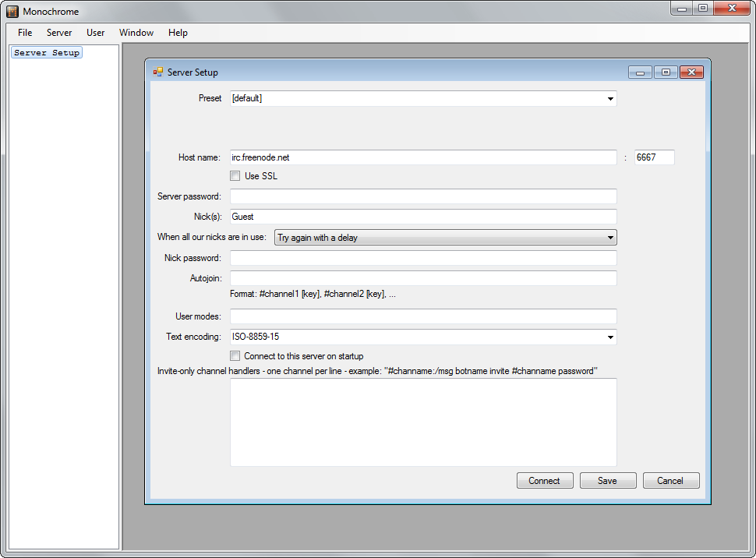Screen dimensions: 756x558
Task: Check Connect to this server on startup
Action: 235,356
